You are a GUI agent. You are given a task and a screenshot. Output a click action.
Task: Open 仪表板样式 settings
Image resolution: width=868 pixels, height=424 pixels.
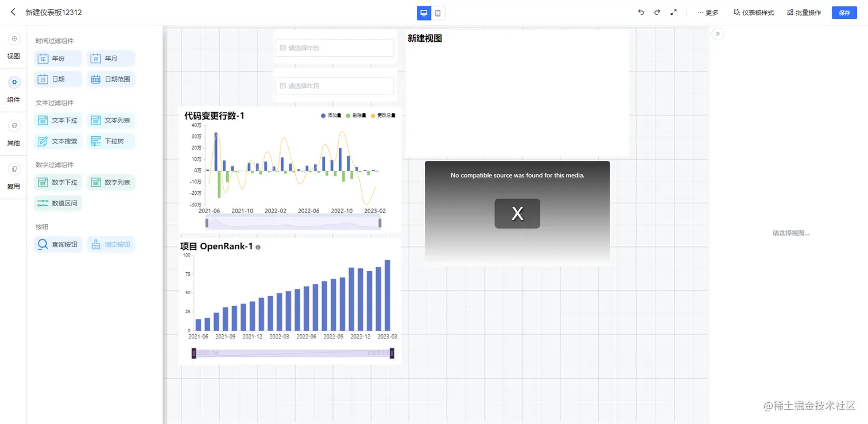(x=754, y=13)
